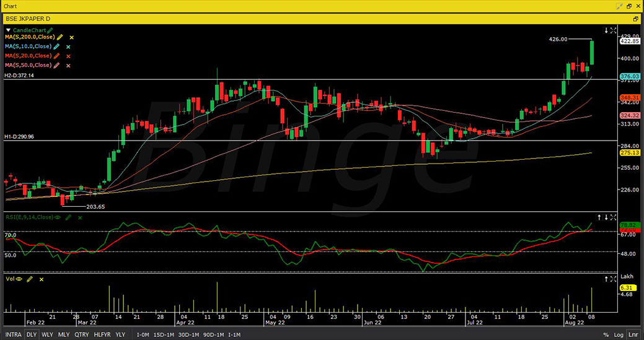This screenshot has height=340, width=644.
Task: Remove the MA(S,20.0,Close) indicator
Action: [x=68, y=56]
